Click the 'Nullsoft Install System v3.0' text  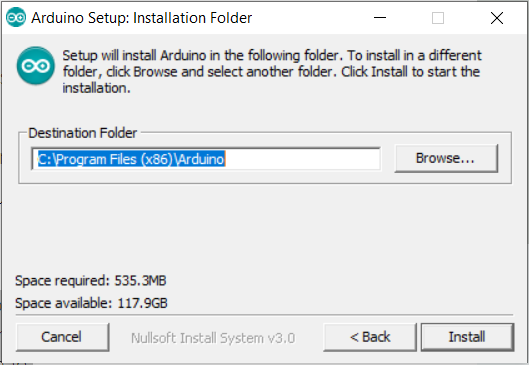(x=213, y=338)
